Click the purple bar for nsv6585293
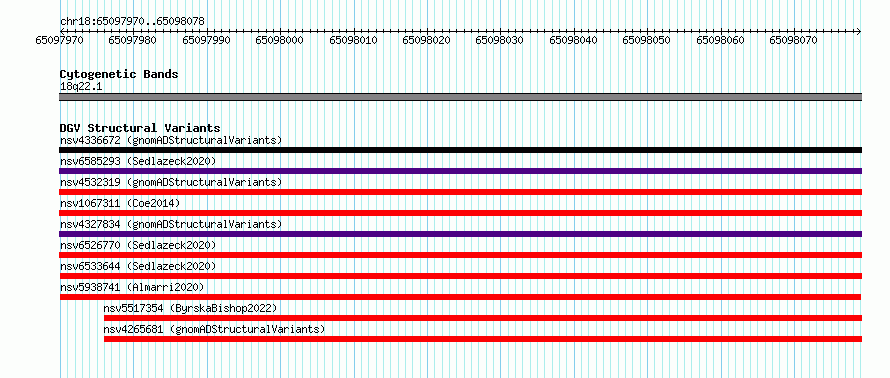Image resolution: width=890 pixels, height=378 pixels. (x=460, y=171)
